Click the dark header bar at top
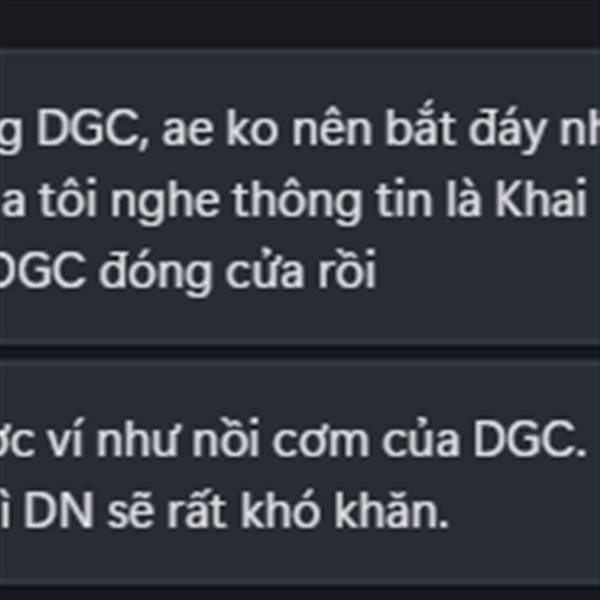Viewport: 600px width, 600px height. click(x=300, y=23)
